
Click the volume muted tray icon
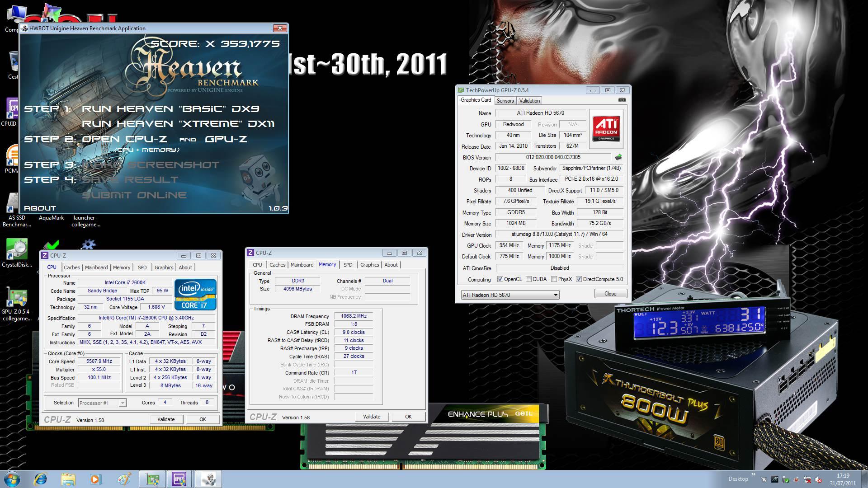coord(819,479)
